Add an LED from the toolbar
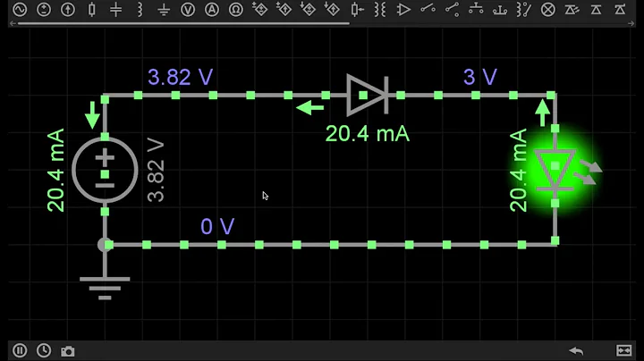 click(x=572, y=10)
